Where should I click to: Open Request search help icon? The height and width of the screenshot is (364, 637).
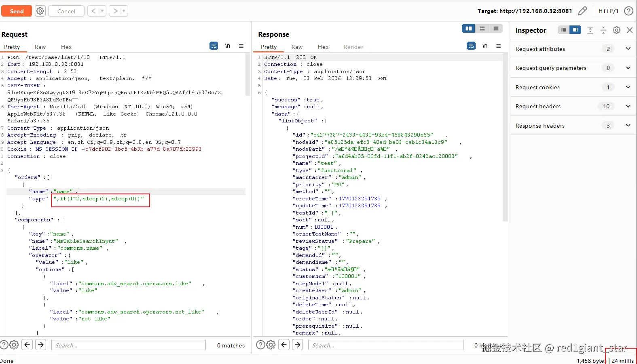click(4, 345)
